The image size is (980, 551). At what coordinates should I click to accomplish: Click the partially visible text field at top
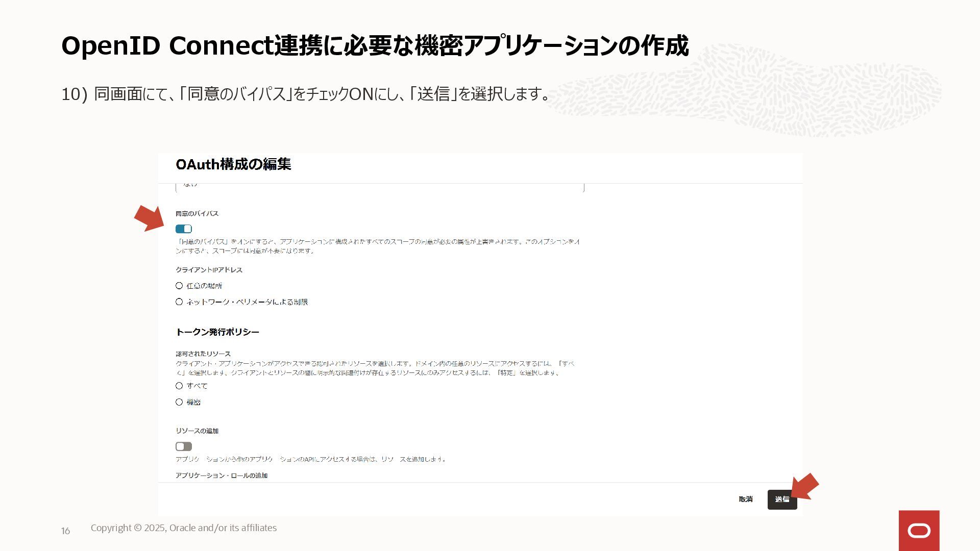click(380, 187)
